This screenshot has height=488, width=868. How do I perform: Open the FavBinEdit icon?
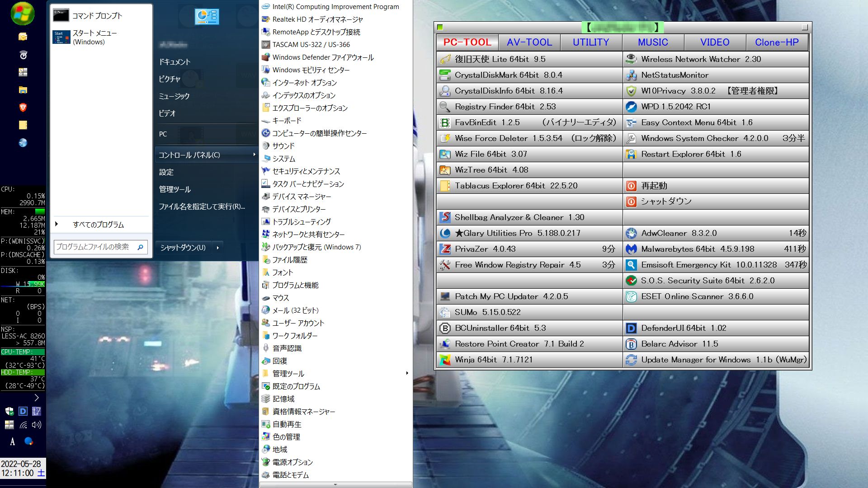point(445,122)
